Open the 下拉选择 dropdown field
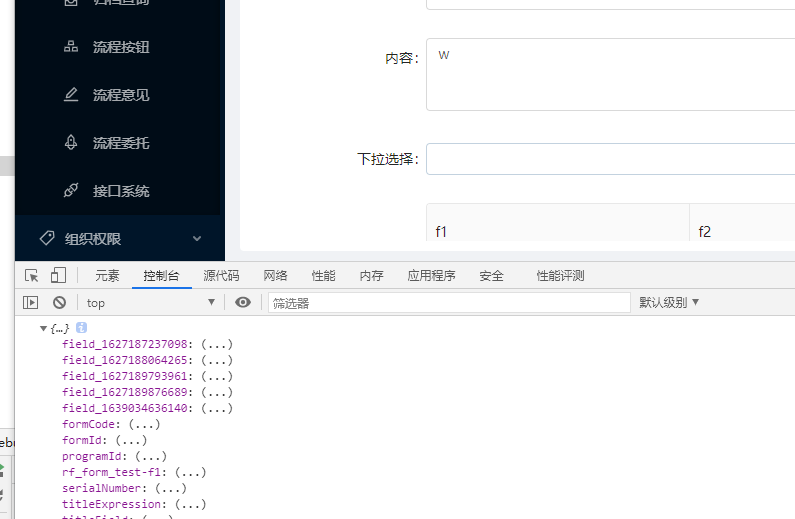Screen dimensions: 795x519 tap(610, 159)
